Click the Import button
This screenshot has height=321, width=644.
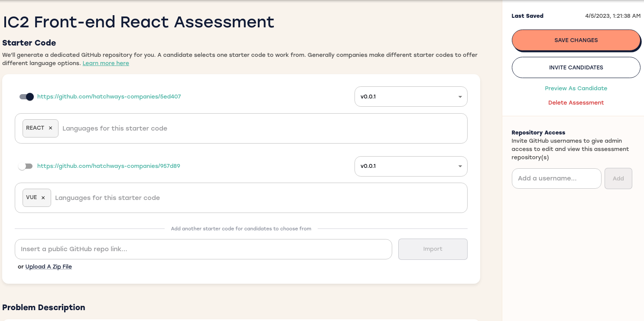pyautogui.click(x=433, y=249)
